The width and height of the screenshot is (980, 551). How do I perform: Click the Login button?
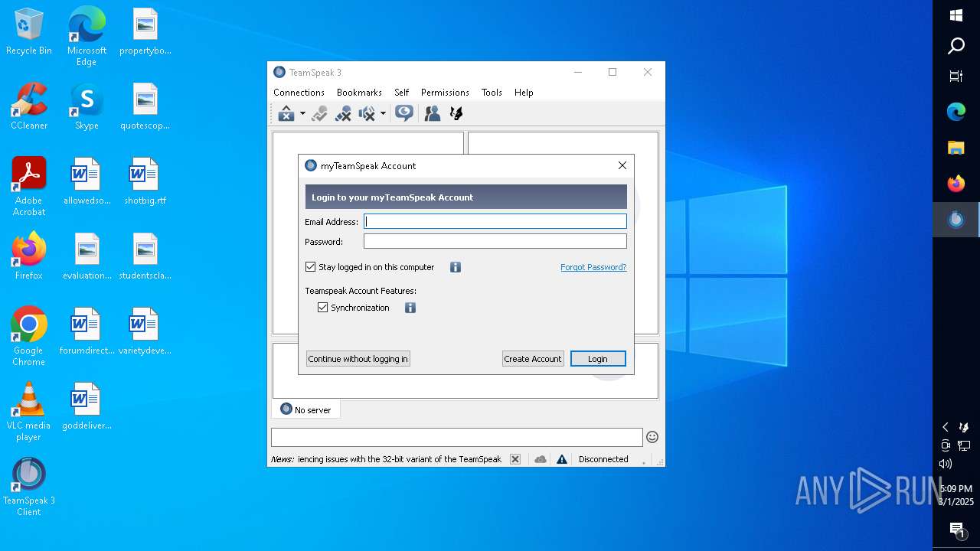598,358
